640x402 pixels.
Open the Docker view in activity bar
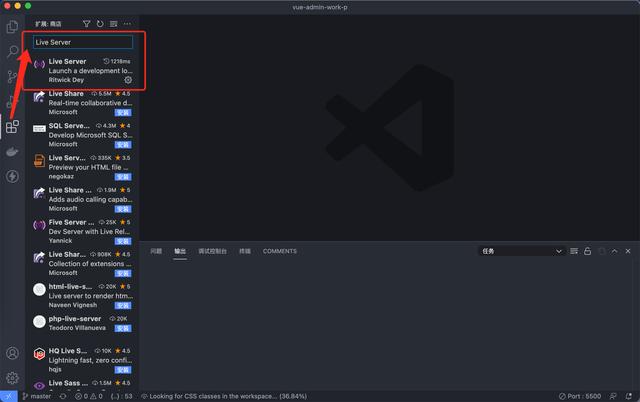pos(12,151)
